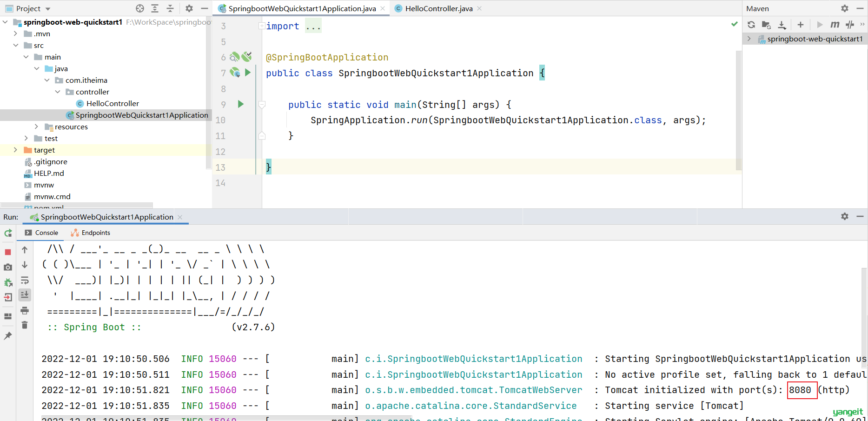
Task: Expand the target folder
Action: 16,150
